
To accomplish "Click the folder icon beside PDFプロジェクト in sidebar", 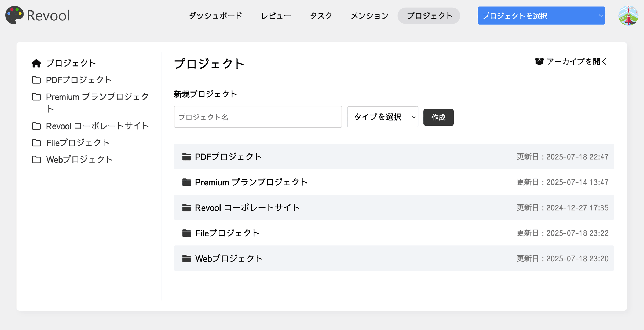I will [36, 80].
